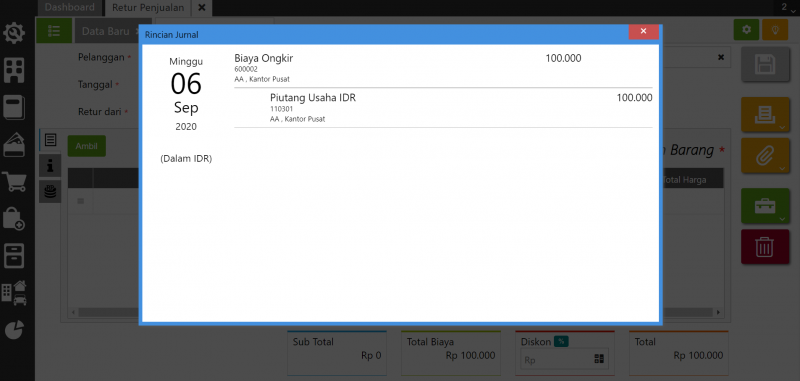This screenshot has height=381, width=800.
Task: Click the green Ambil button
Action: 87,146
